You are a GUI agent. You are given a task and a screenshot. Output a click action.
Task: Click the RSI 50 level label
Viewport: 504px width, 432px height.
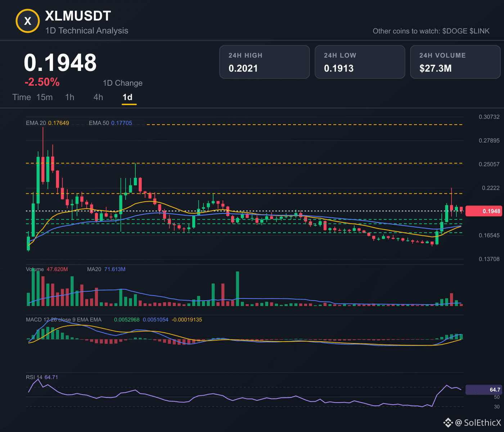pos(497,397)
